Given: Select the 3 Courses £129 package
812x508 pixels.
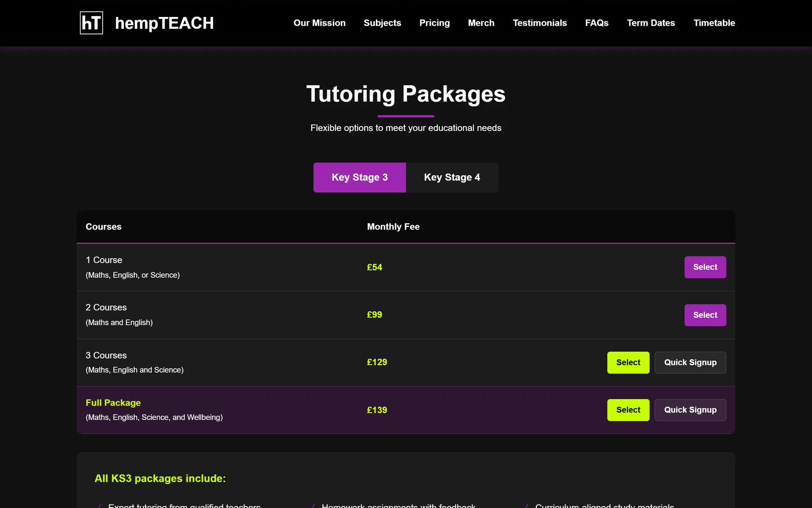Looking at the screenshot, I should click(x=628, y=362).
